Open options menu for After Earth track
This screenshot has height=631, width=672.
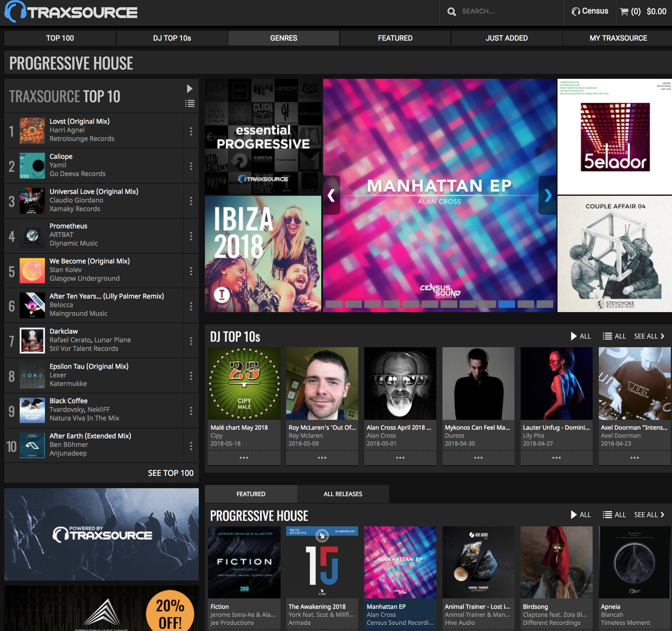(x=191, y=446)
